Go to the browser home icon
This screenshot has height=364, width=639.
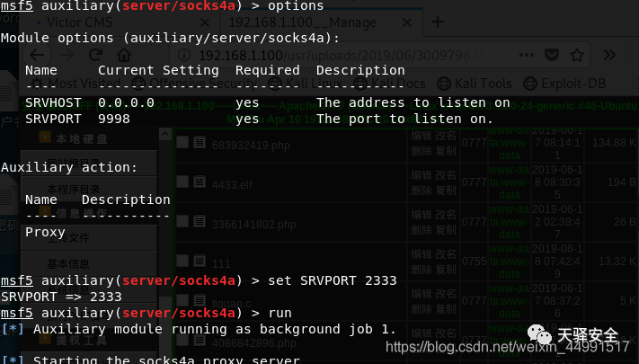(124, 55)
